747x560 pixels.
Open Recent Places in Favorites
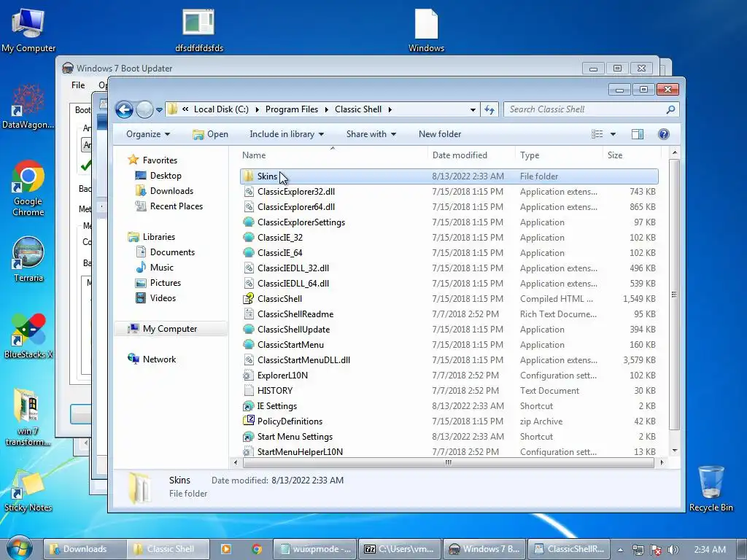(x=177, y=206)
